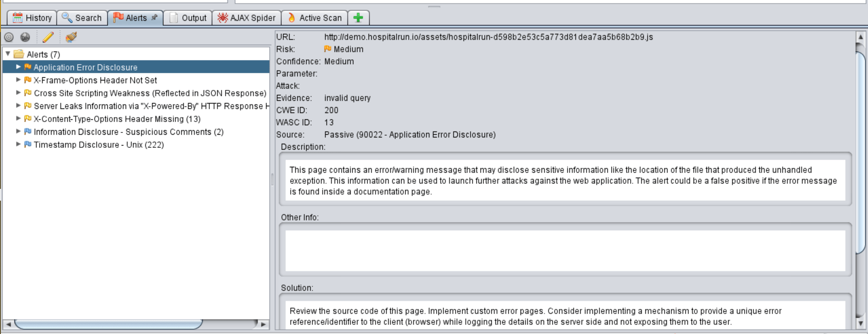The height and width of the screenshot is (334, 868).
Task: Select Server Leaks Information X-Powered-By alert
Action: coord(152,106)
